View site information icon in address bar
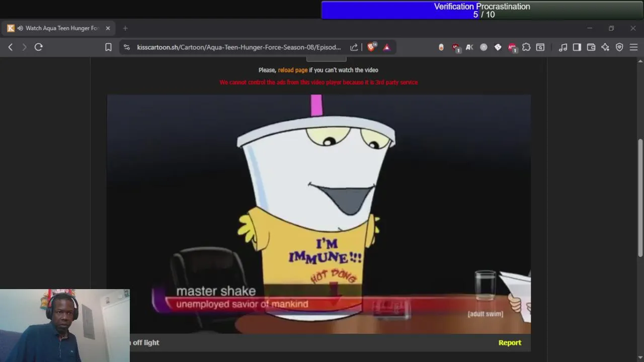 pos(127,47)
